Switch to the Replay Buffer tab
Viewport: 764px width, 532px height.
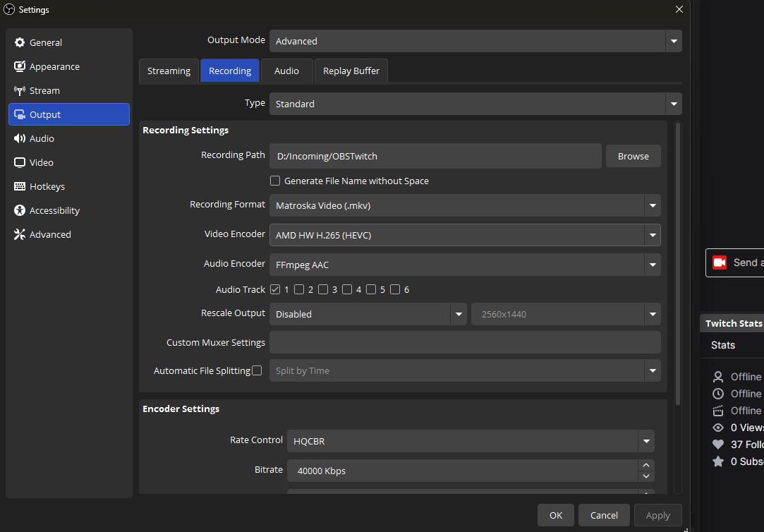[351, 71]
